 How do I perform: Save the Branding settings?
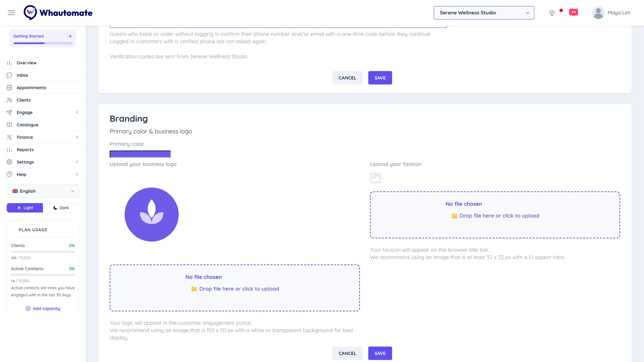tap(380, 353)
